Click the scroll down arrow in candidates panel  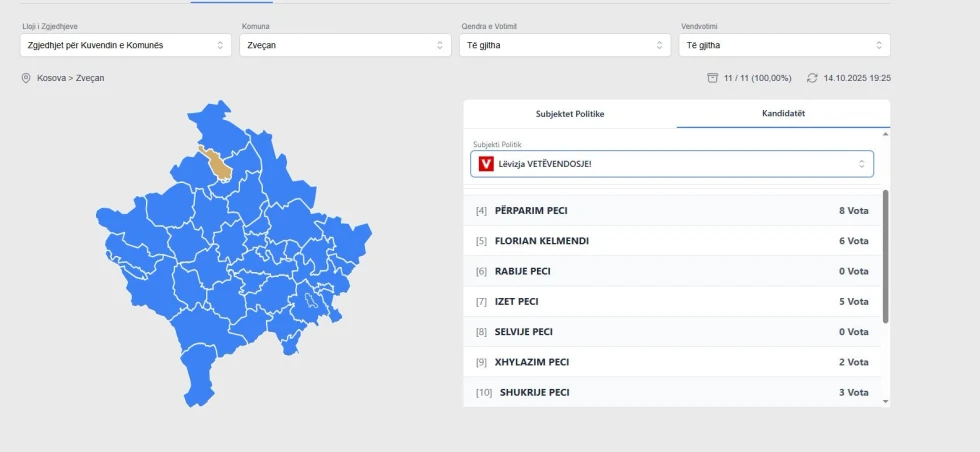click(x=885, y=401)
